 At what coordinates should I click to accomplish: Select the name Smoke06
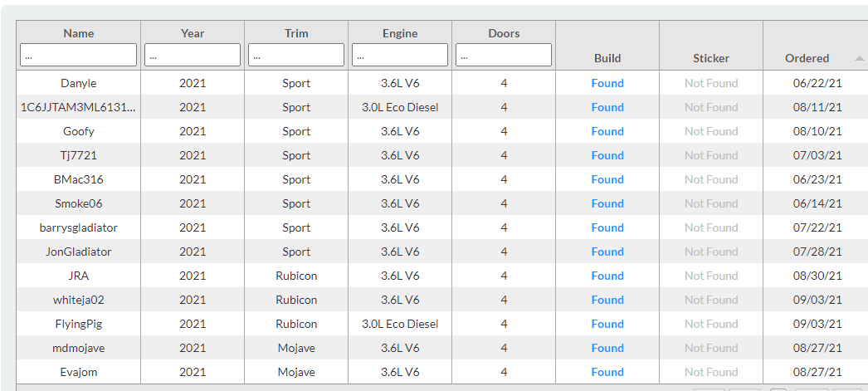pyautogui.click(x=79, y=204)
